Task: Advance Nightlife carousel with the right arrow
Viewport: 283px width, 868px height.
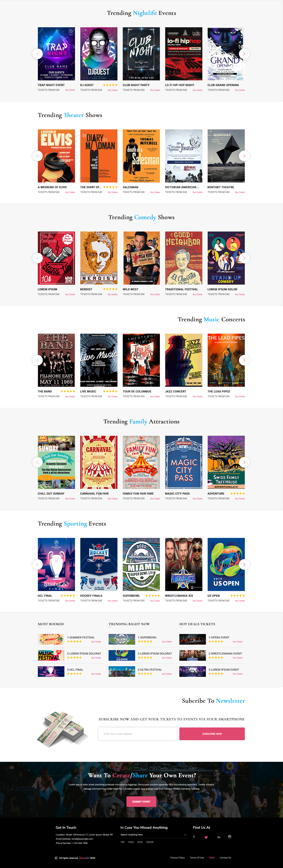Action: [x=244, y=54]
